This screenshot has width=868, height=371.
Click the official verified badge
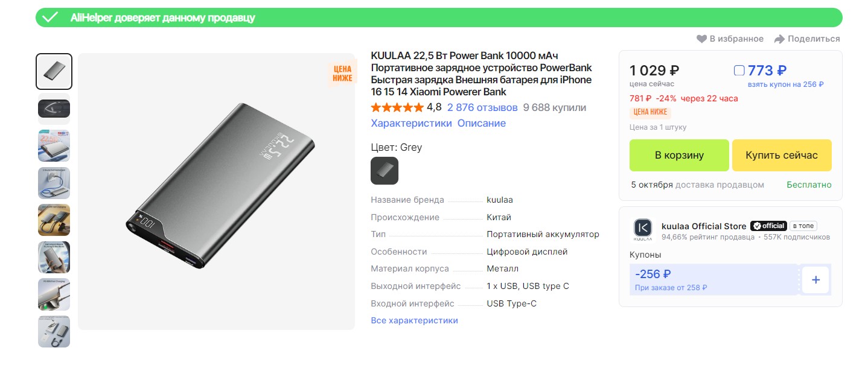click(x=768, y=226)
